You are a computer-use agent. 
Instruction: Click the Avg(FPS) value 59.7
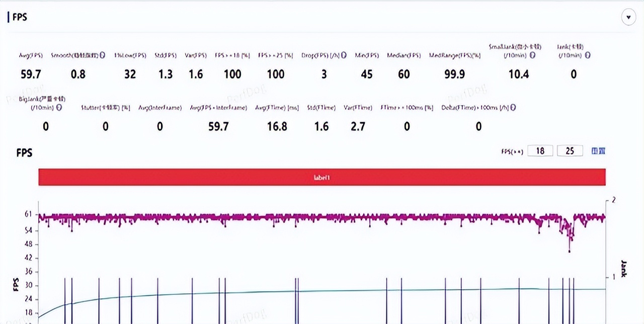click(31, 74)
